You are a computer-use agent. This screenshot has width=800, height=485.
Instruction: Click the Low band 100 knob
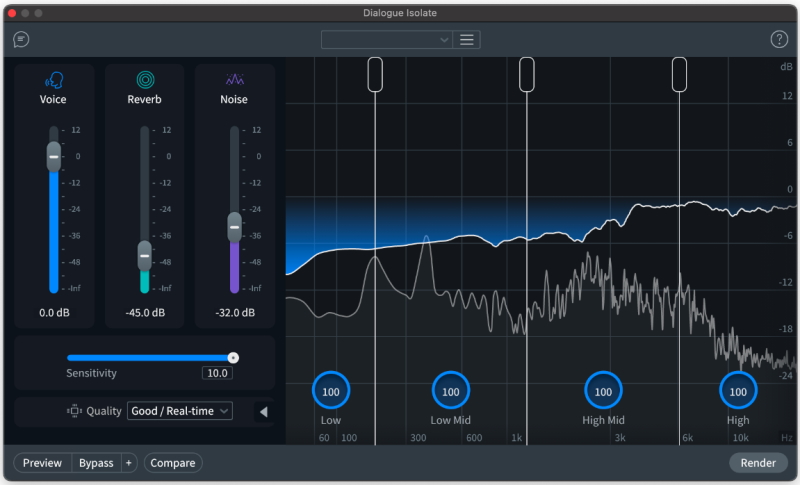(331, 391)
